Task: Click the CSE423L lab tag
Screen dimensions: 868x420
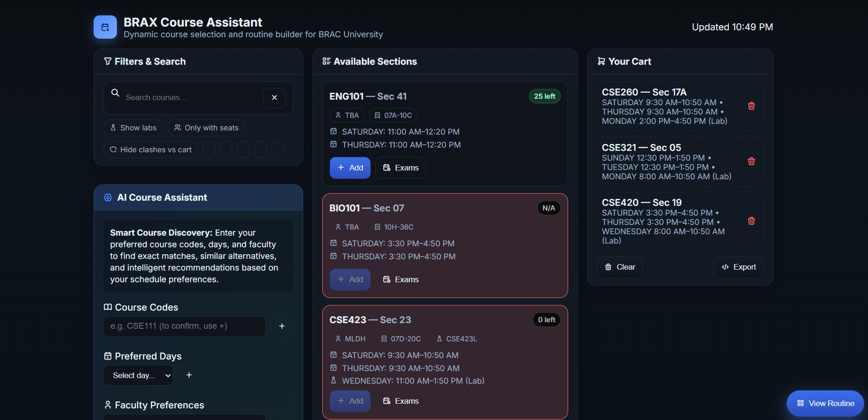Action: 456,339
